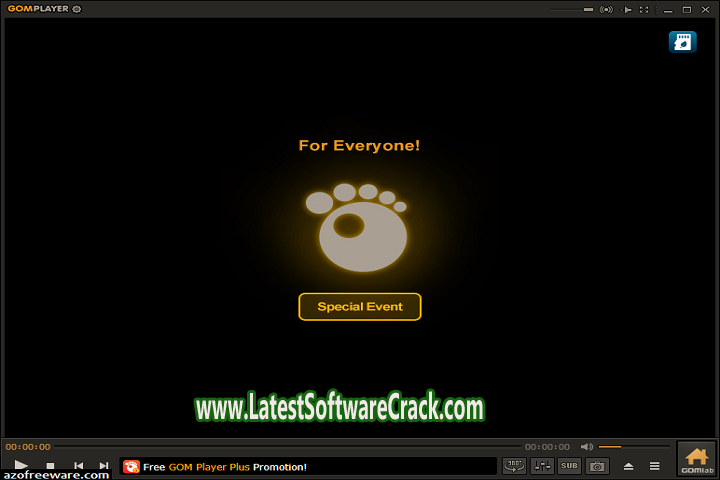This screenshot has height=480, width=720.
Task: Click the Special Event button
Action: [x=360, y=307]
